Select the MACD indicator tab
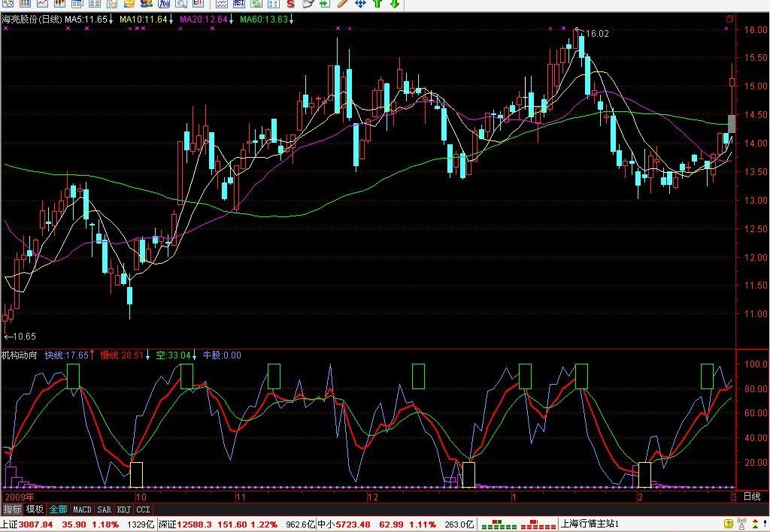770x532 pixels. 82,509
